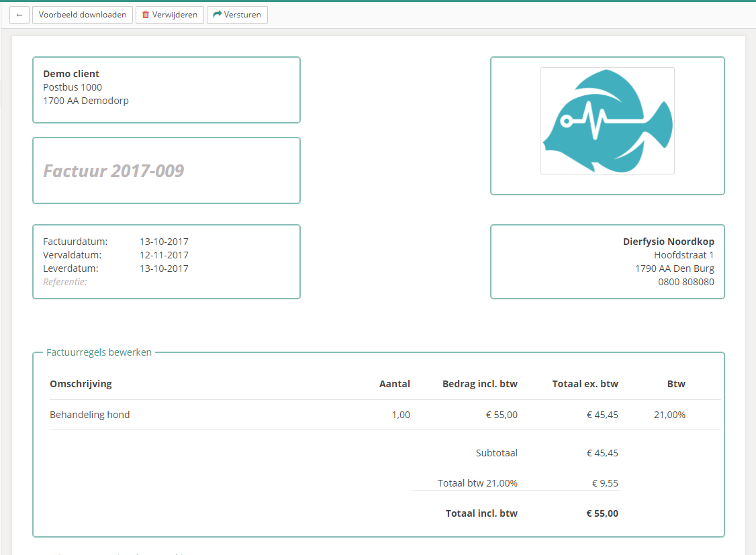Click Totaal ex. btw column header

point(585,384)
